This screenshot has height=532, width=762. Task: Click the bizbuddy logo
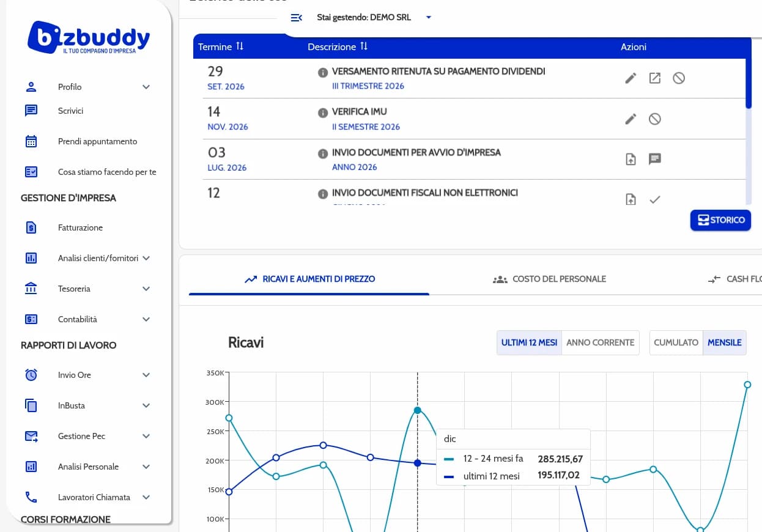tap(89, 38)
